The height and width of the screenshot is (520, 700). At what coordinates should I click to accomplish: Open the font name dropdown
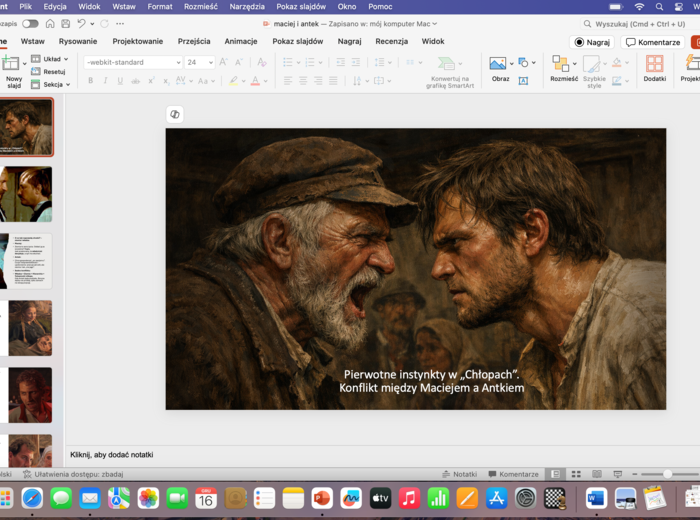pyautogui.click(x=178, y=62)
